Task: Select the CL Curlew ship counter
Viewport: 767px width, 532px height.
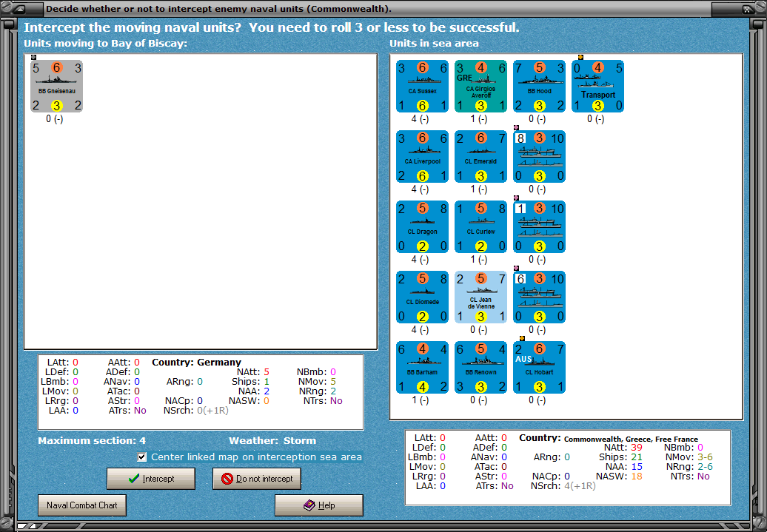Action: coord(480,227)
